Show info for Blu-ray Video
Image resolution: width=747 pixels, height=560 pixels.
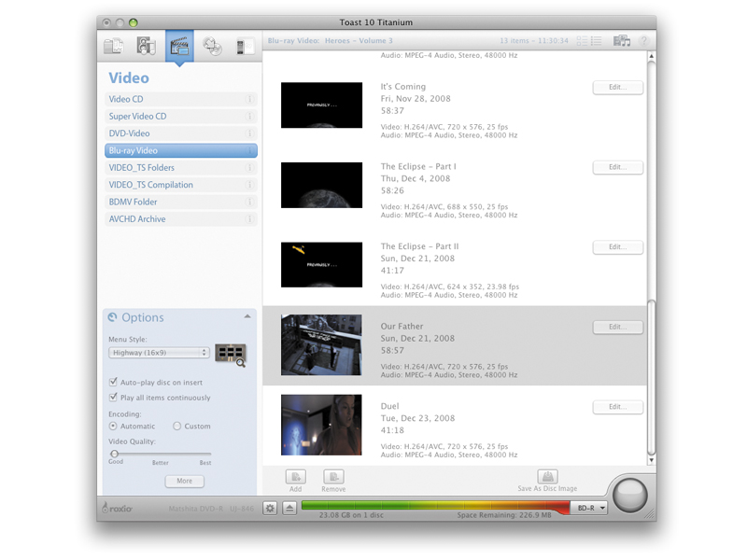coord(248,150)
